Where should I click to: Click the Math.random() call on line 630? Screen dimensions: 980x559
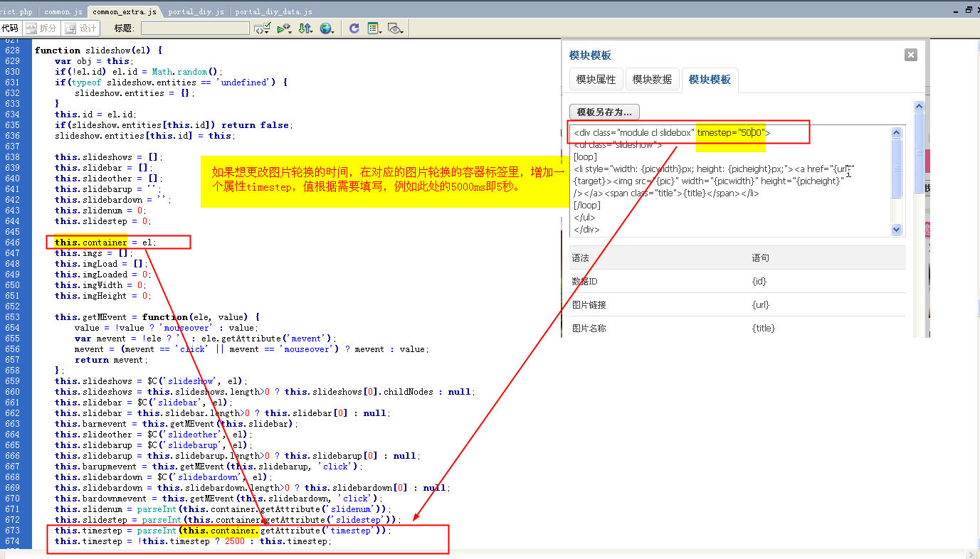187,72
